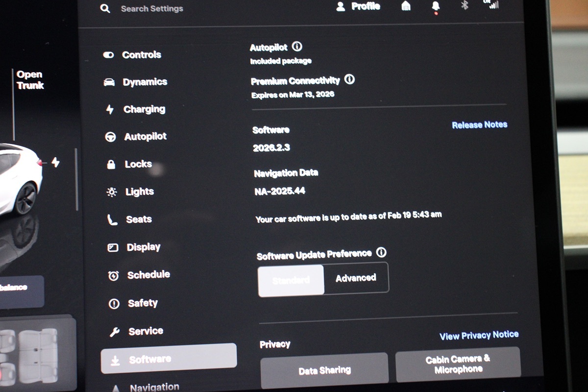Click the Search Settings input field
Image resolution: width=588 pixels, height=392 pixels.
click(x=152, y=9)
